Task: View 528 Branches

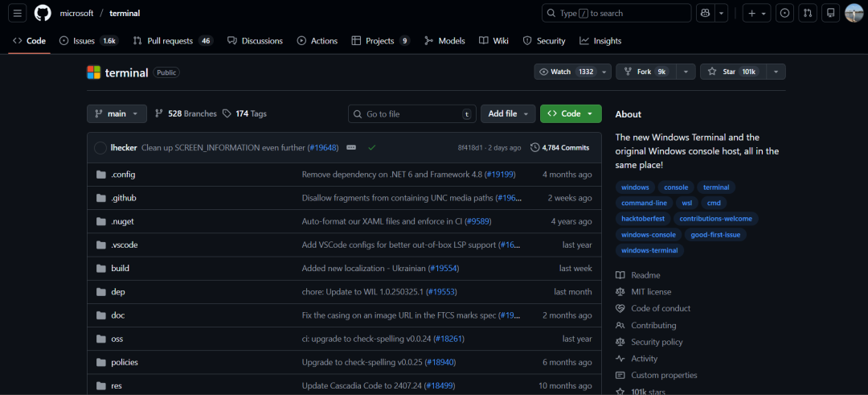Action: pos(186,113)
